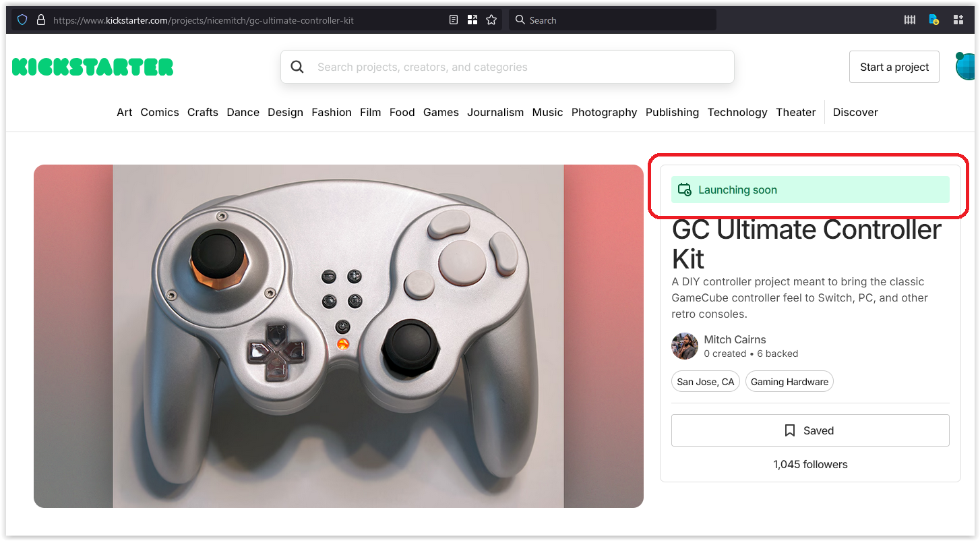The height and width of the screenshot is (541, 980).
Task: Click the tracking protection shield icon
Action: point(22,20)
